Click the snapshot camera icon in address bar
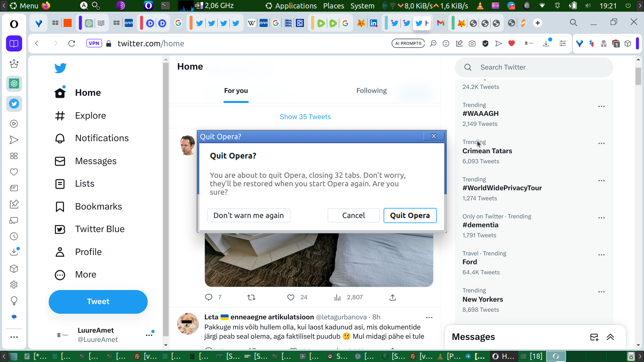Image resolution: width=644 pixels, height=362 pixels. coord(472,43)
